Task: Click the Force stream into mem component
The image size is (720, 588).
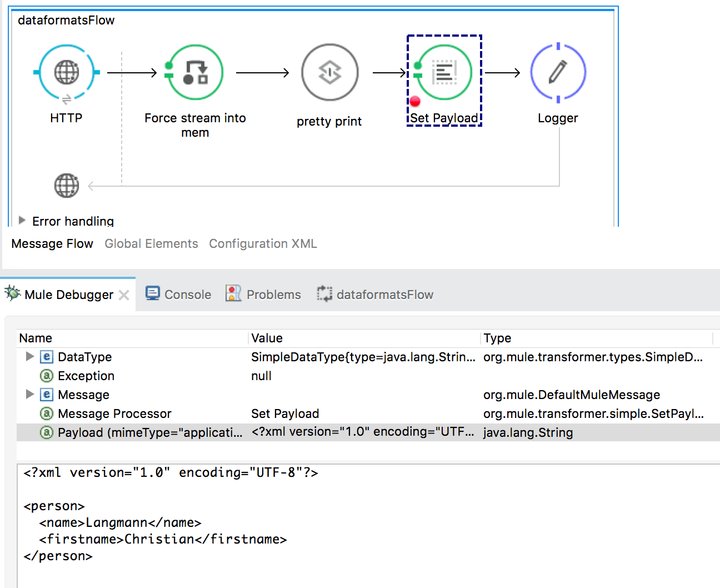Action: pos(195,72)
